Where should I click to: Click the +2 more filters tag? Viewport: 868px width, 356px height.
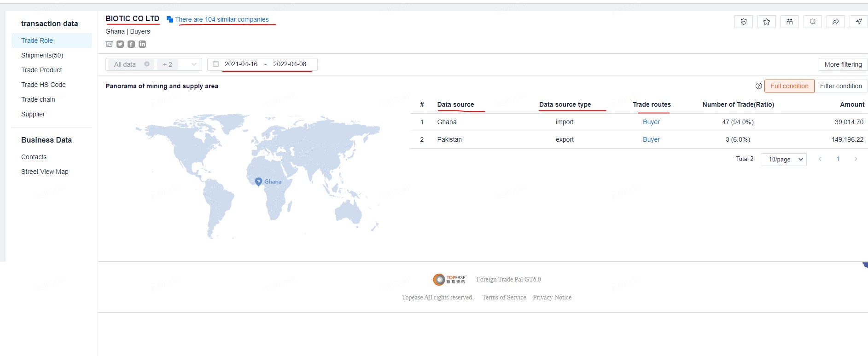point(168,64)
